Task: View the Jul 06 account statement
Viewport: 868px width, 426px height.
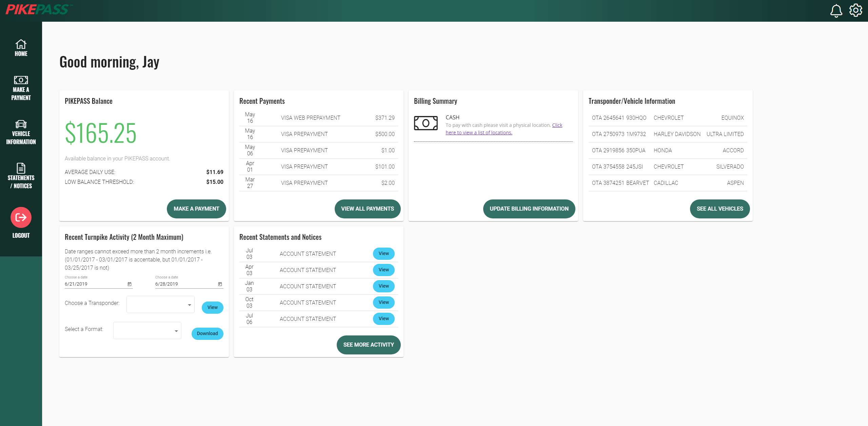Action: coord(384,319)
